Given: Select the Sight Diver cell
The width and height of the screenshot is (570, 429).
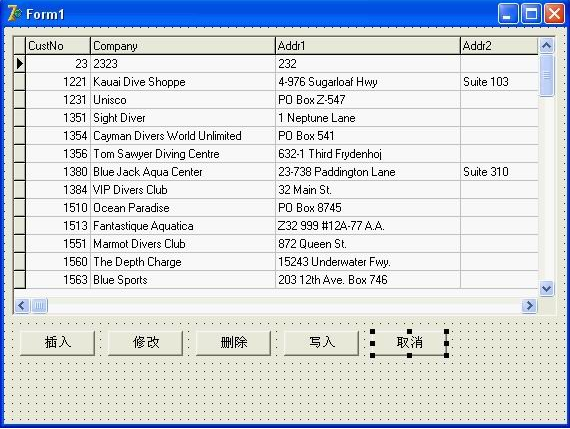Looking at the screenshot, I should click(x=183, y=118).
